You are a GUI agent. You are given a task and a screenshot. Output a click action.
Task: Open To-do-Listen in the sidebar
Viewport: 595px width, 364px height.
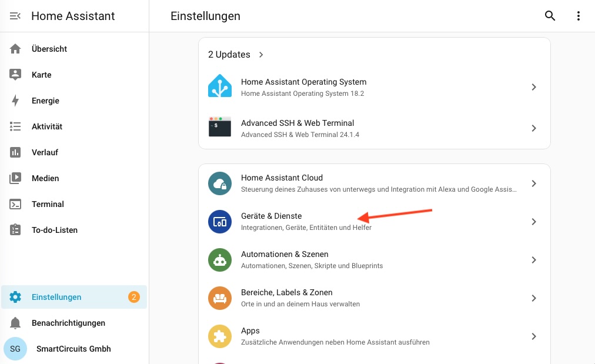click(x=55, y=230)
